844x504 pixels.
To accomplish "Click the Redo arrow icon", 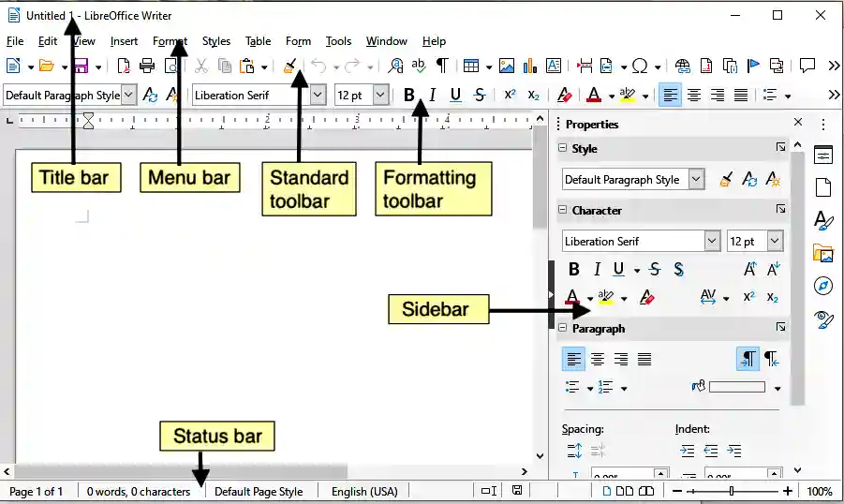I will coord(352,66).
